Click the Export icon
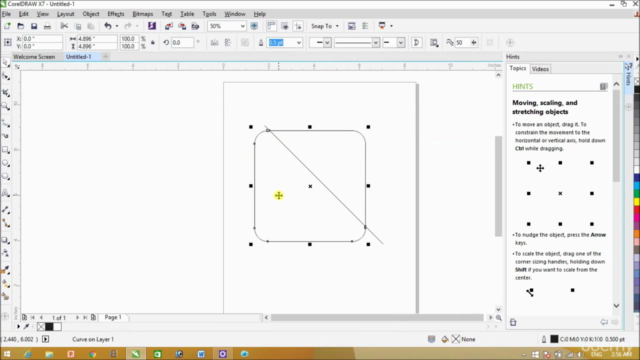Image resolution: width=640 pixels, height=360 pixels. (x=182, y=26)
